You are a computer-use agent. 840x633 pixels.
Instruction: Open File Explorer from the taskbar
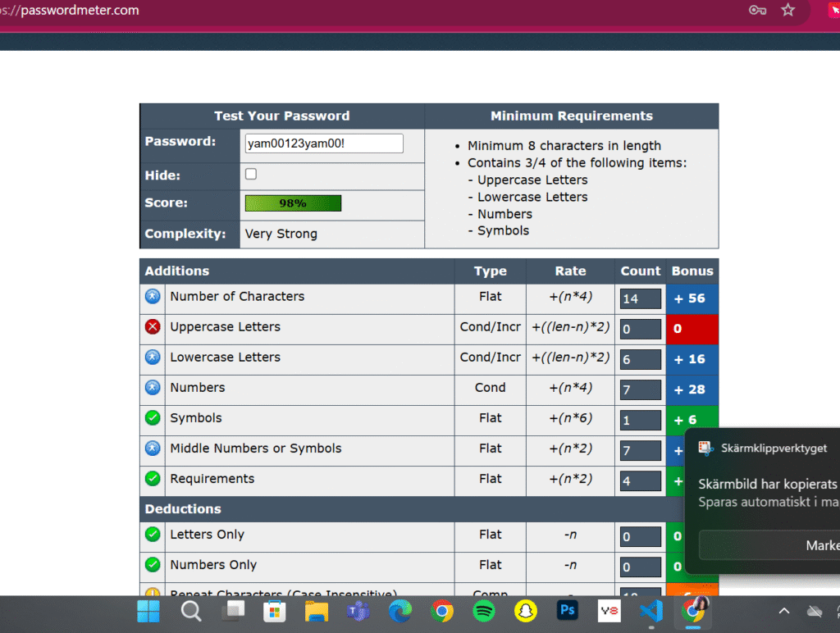317,611
